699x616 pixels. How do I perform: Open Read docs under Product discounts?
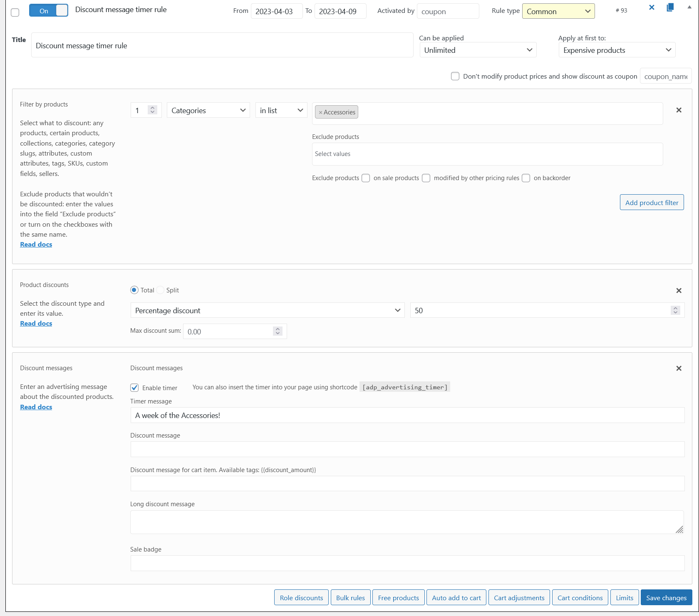tap(36, 324)
